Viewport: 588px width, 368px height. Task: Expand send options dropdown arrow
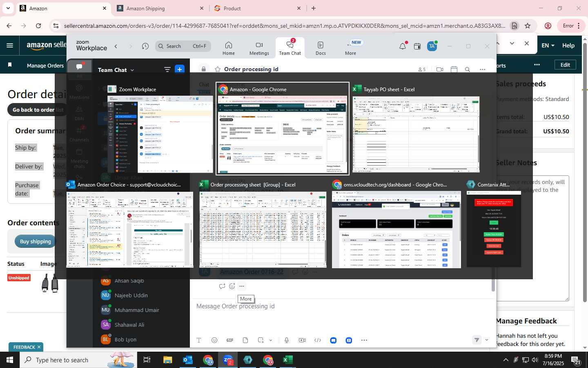pos(486,340)
